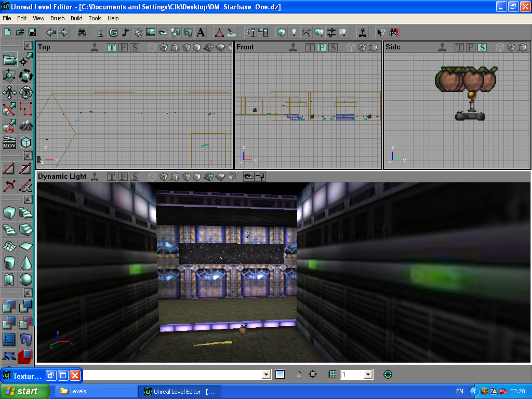The height and width of the screenshot is (399, 532).
Task: Open the Build menu
Action: [x=76, y=18]
